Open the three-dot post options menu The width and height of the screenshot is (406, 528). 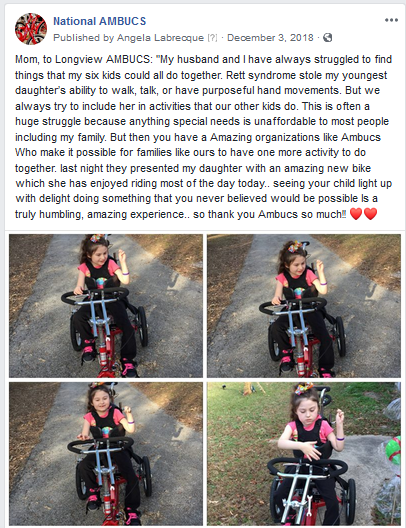pyautogui.click(x=391, y=20)
